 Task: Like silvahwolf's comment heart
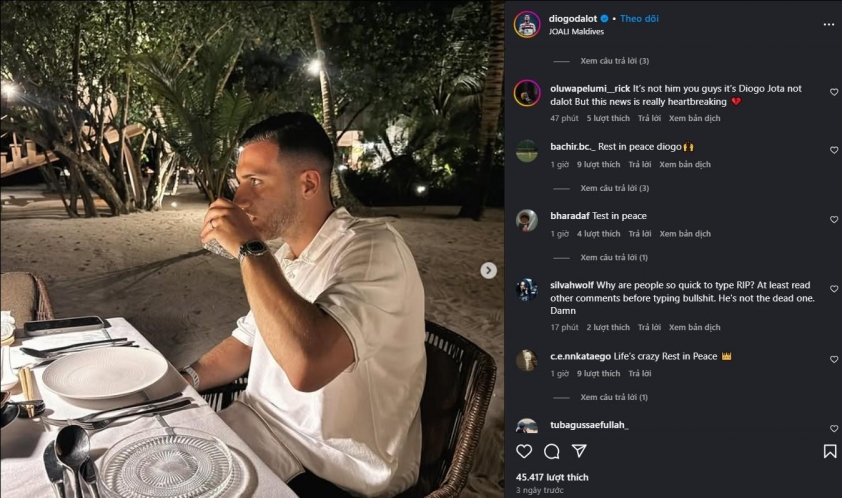(x=834, y=288)
